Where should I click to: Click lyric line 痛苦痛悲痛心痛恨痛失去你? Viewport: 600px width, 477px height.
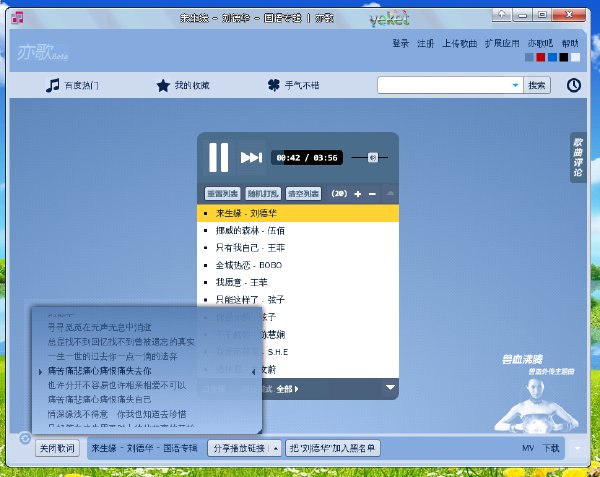99,371
